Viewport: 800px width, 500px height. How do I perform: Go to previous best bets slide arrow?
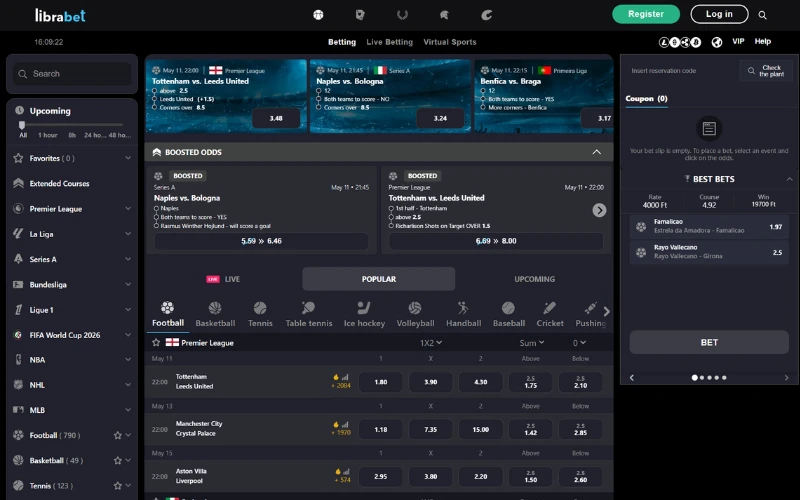pyautogui.click(x=632, y=378)
